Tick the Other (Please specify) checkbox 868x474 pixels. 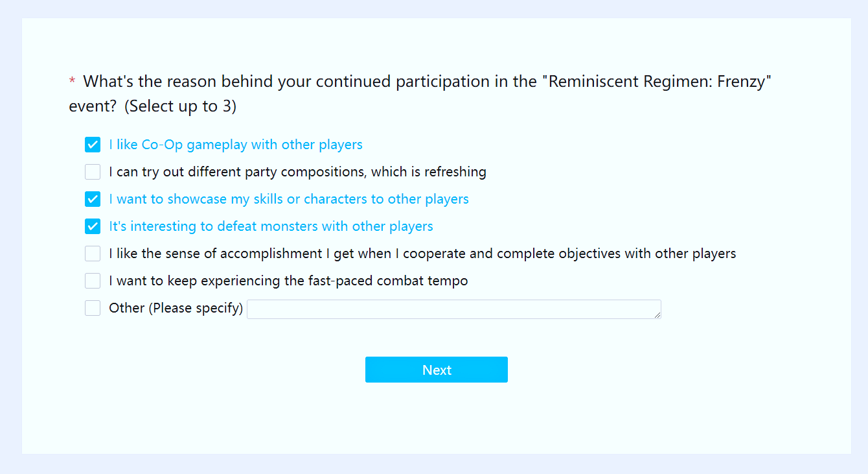[93, 308]
